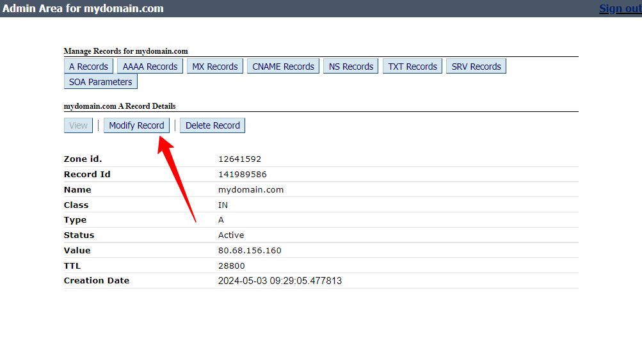642x364 pixels.
Task: Click the Admin Area page title
Action: pos(83,9)
